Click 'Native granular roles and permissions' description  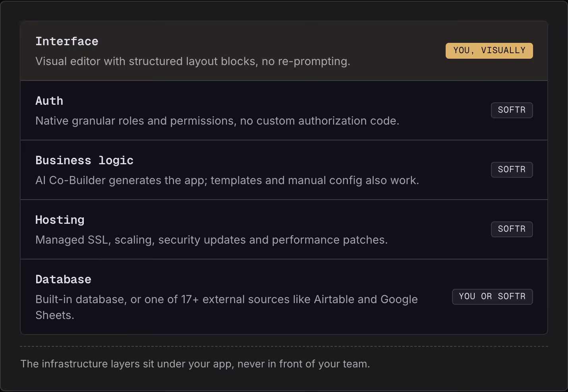click(217, 121)
